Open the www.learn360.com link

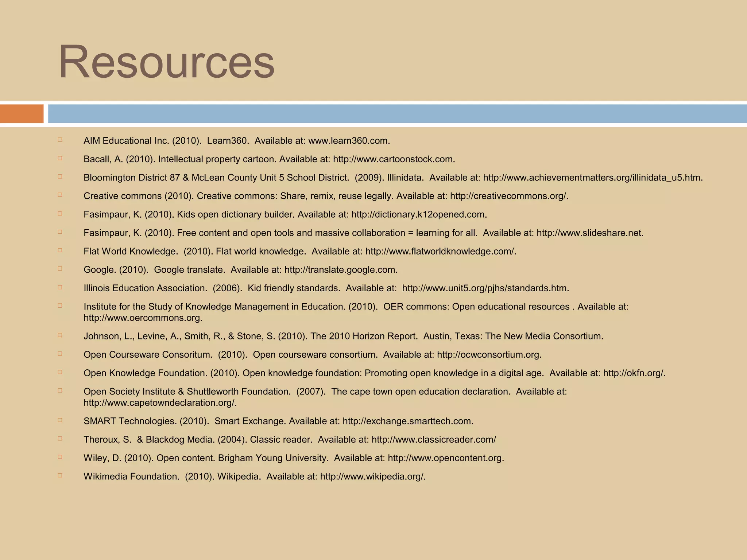348,141
